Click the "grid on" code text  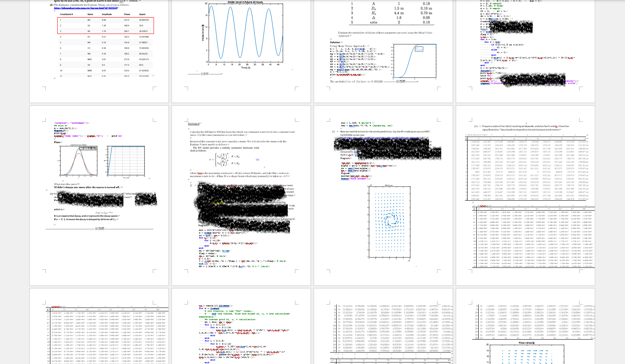click(x=117, y=136)
